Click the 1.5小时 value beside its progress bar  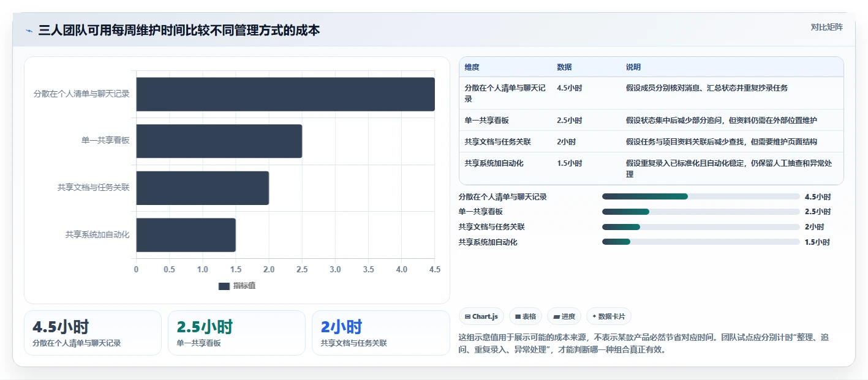tap(818, 242)
